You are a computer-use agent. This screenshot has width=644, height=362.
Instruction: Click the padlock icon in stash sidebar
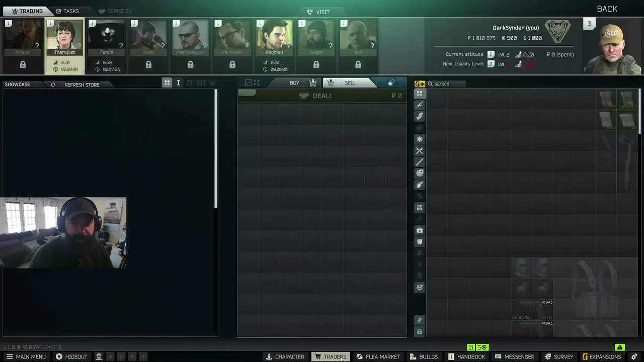click(420, 332)
